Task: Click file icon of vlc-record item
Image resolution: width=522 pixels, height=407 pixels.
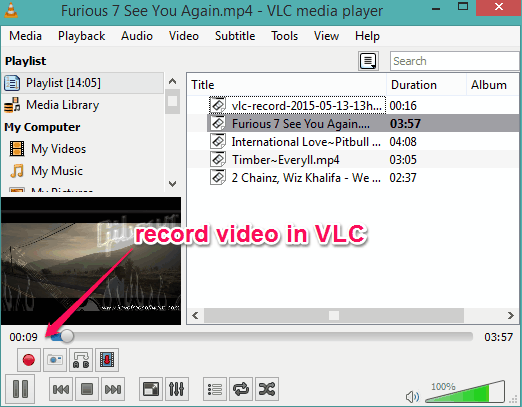Action: (218, 105)
